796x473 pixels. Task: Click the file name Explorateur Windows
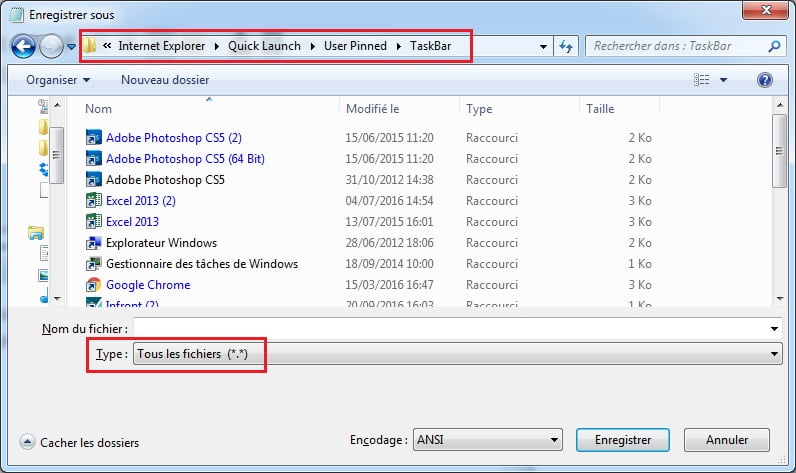(x=161, y=243)
